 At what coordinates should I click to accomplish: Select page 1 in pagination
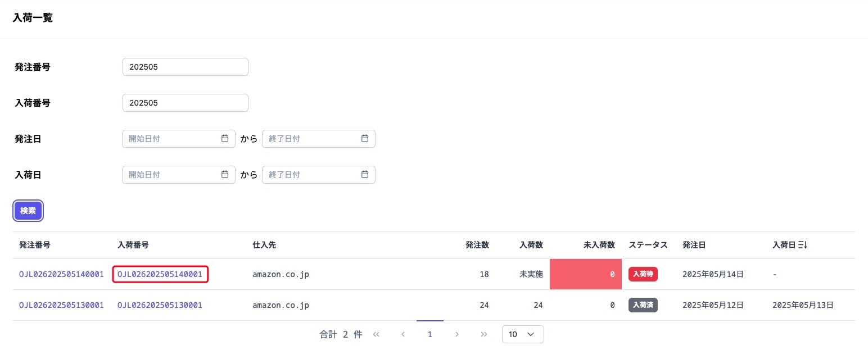[430, 334]
